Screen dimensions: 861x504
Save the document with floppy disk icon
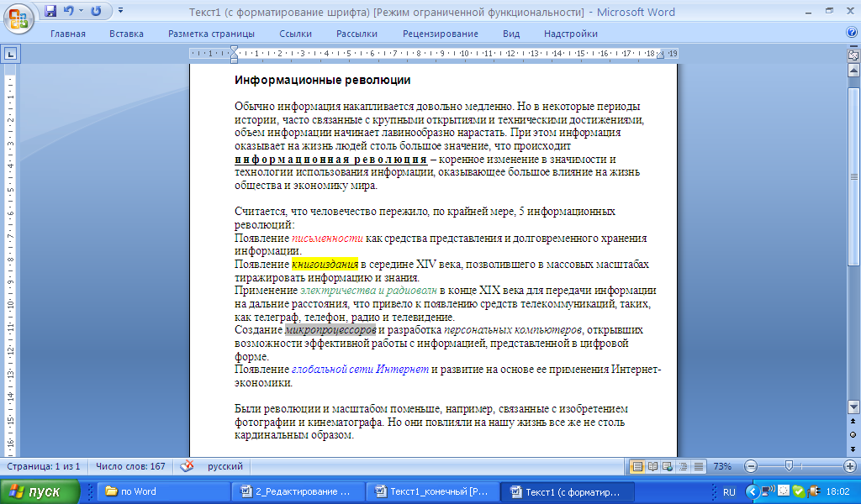tap(50, 11)
